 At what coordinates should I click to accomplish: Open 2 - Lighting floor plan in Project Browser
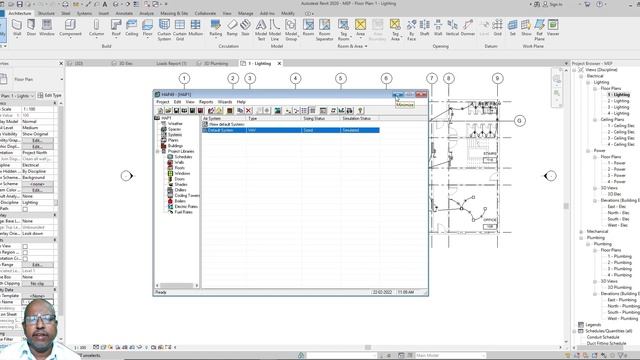(x=618, y=101)
